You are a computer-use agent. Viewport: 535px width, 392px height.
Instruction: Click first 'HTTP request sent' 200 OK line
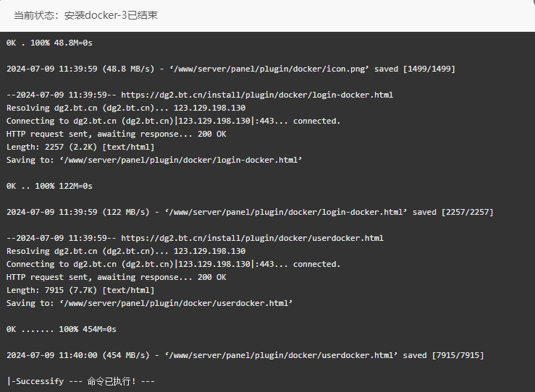click(x=117, y=134)
